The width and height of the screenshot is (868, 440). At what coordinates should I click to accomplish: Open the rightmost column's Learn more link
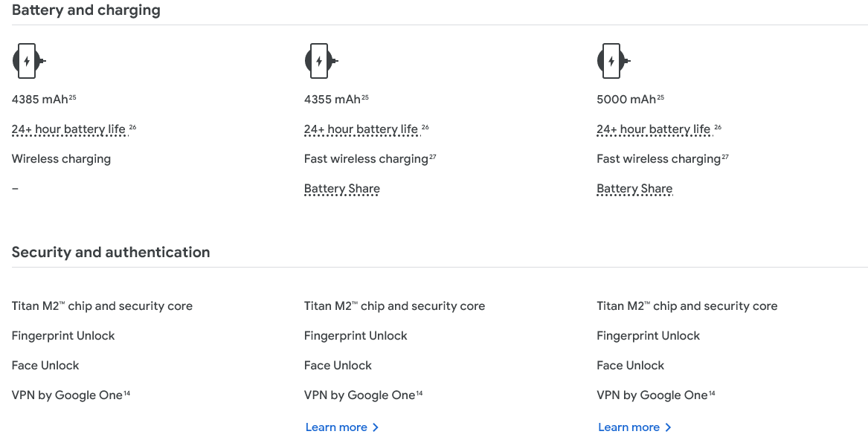pos(635,427)
